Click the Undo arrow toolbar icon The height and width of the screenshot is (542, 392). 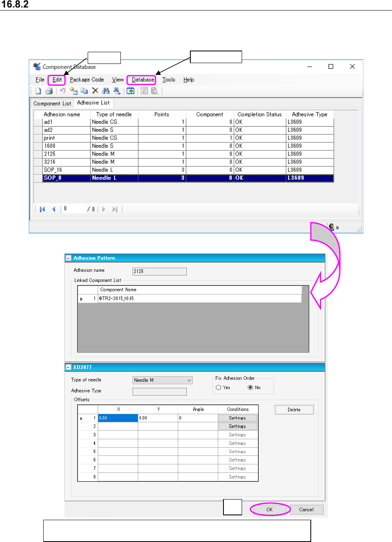pos(63,91)
